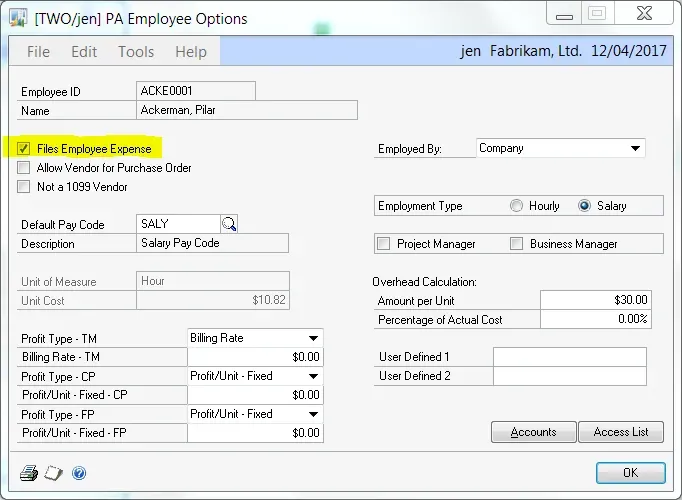Screen dimensions: 682x500
Task: Click the Accounts button
Action: pos(534,432)
